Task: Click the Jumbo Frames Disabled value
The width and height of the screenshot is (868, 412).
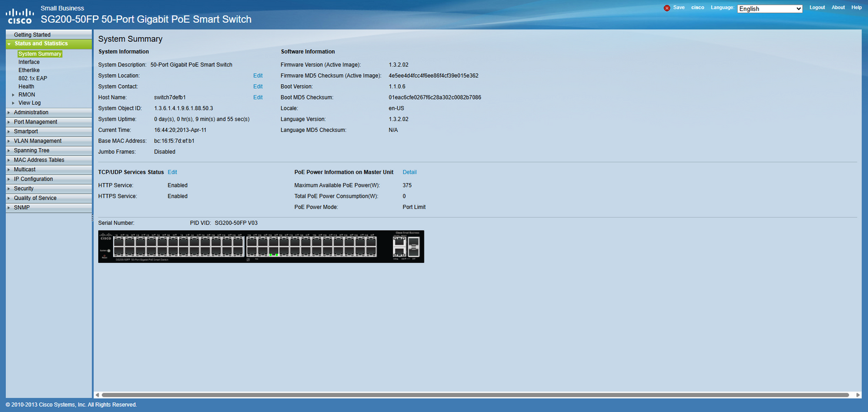Action: [165, 152]
